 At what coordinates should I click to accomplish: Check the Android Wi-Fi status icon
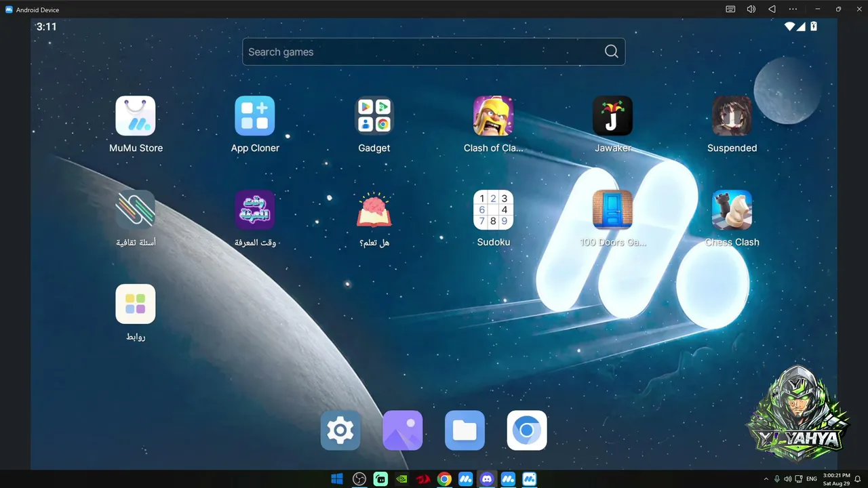789,26
